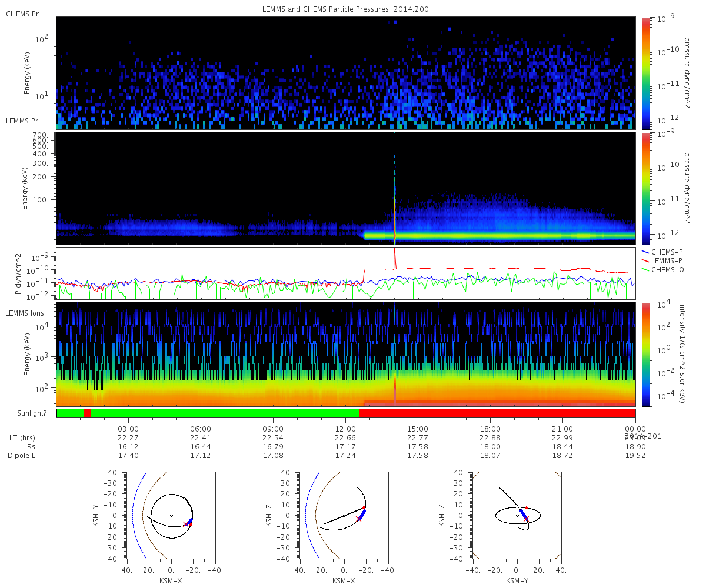Screen dimensions: 706x588
Task: Click the small red block in Sunlight bar
Action: point(87,413)
